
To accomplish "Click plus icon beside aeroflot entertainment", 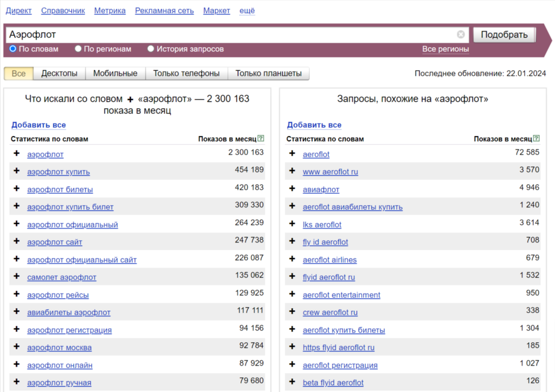I will click(292, 294).
